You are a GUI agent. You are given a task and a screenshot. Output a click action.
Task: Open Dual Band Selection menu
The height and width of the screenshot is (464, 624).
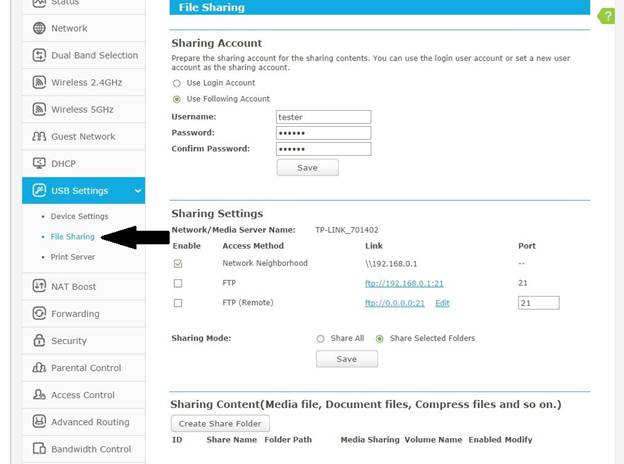point(84,55)
